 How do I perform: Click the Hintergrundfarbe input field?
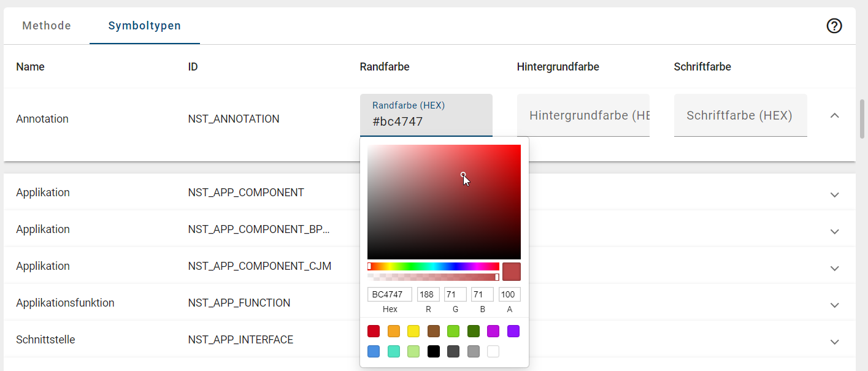pyautogui.click(x=583, y=115)
